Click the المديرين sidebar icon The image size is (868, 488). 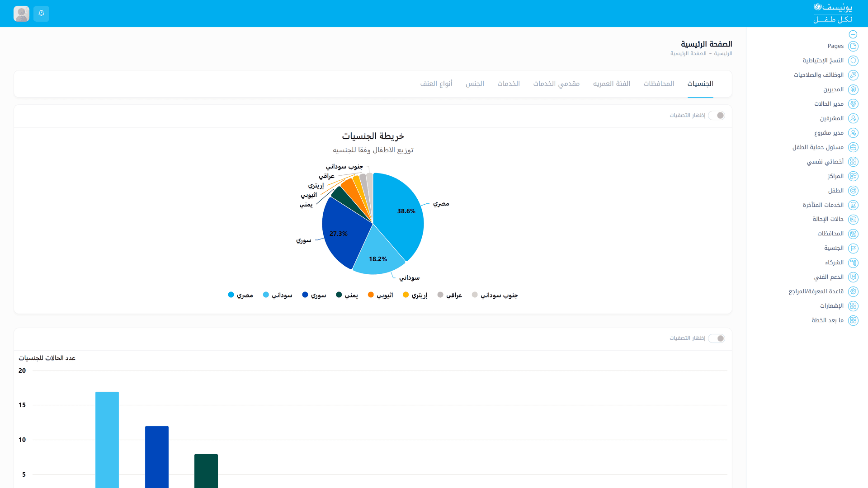[853, 89]
